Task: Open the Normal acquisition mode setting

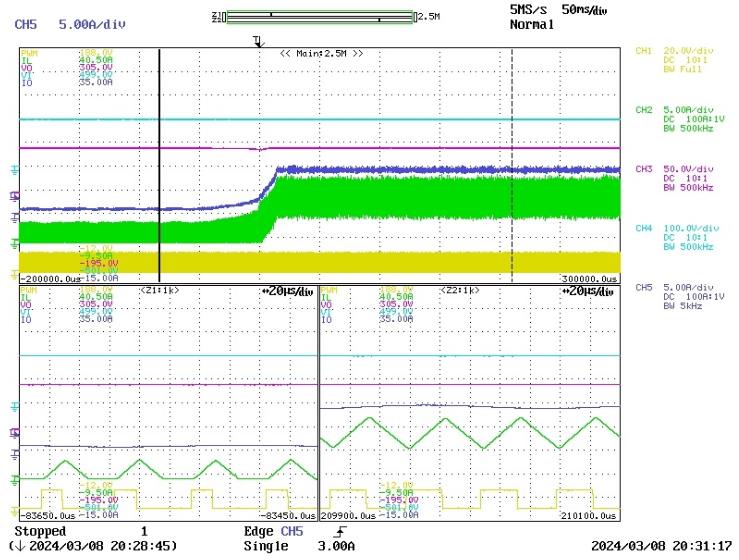Action: point(532,25)
